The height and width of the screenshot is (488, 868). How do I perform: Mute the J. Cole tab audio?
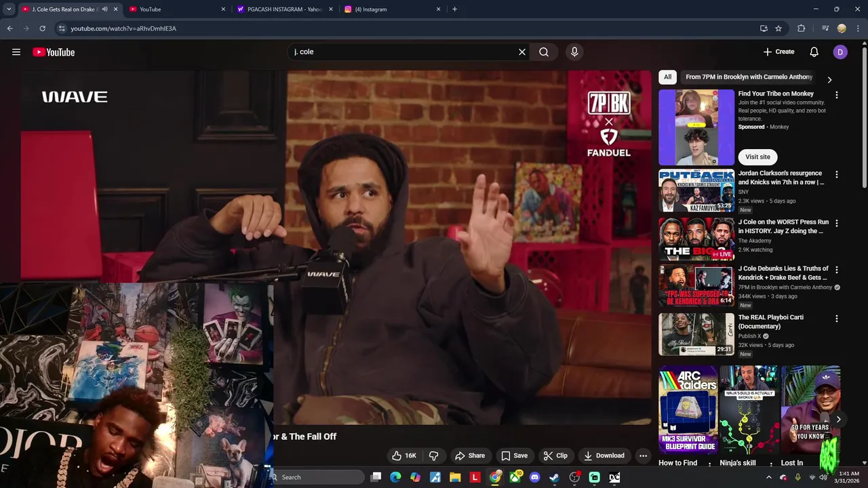coord(104,9)
